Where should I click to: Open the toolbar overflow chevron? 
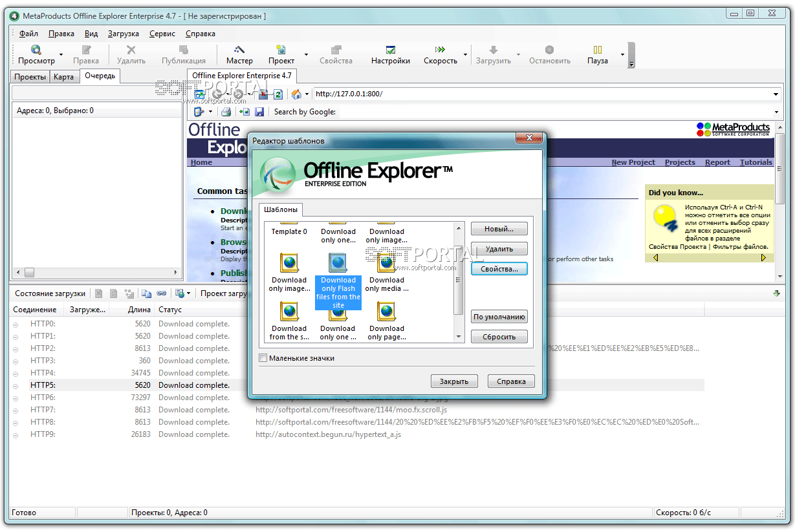[x=631, y=56]
